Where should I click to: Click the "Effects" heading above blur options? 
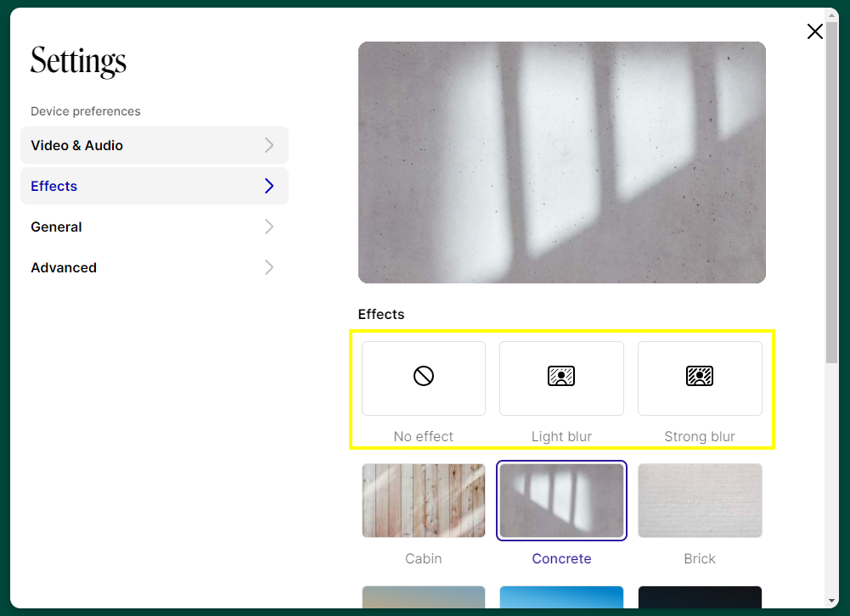[x=381, y=314]
